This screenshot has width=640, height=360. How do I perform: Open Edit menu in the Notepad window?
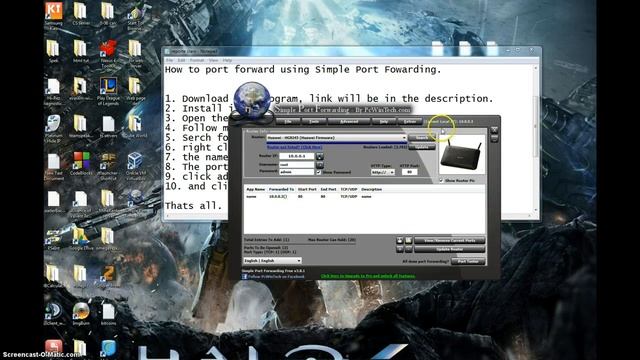(181, 60)
